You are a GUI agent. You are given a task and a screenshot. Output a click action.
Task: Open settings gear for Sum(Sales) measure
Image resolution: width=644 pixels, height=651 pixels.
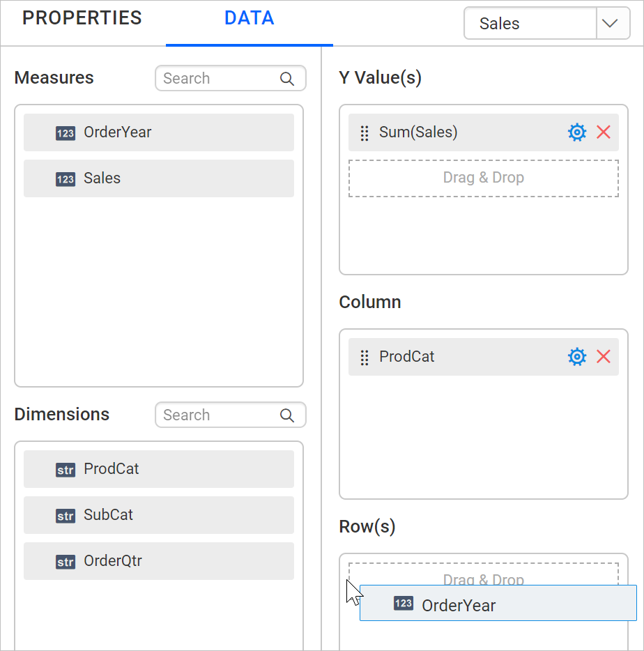(x=576, y=132)
